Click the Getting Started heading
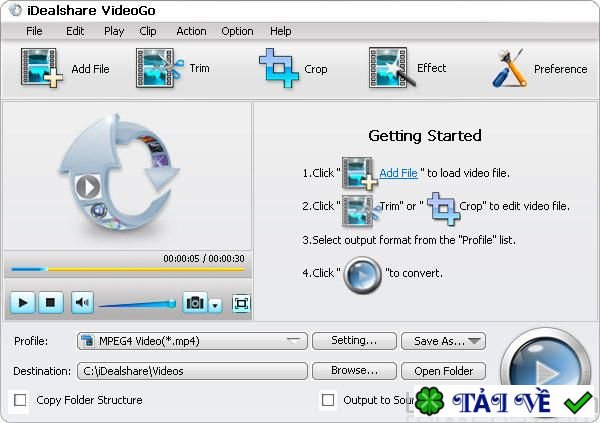 coord(425,136)
